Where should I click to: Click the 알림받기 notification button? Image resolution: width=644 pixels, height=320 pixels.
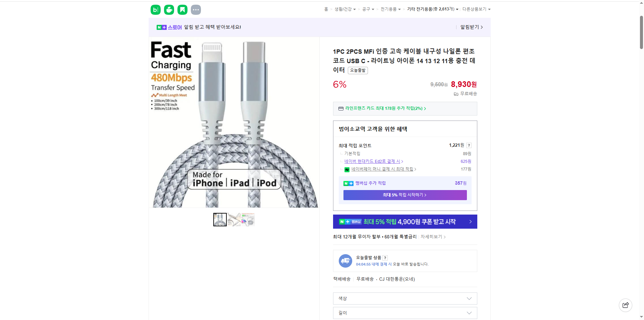[470, 27]
